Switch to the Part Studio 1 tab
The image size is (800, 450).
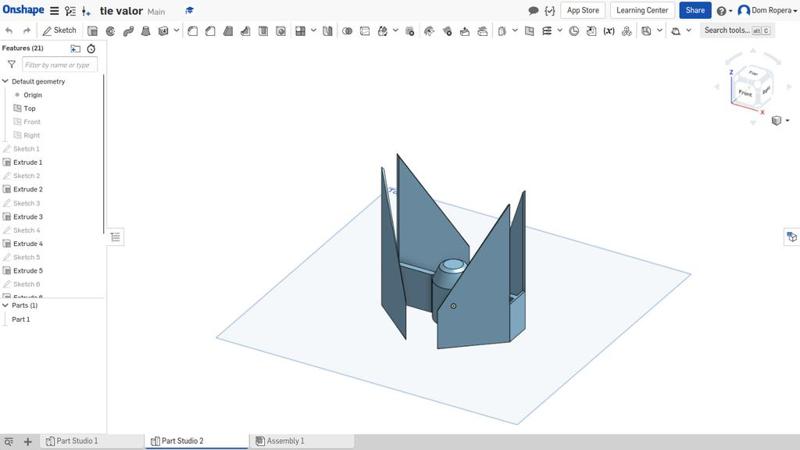click(92, 441)
